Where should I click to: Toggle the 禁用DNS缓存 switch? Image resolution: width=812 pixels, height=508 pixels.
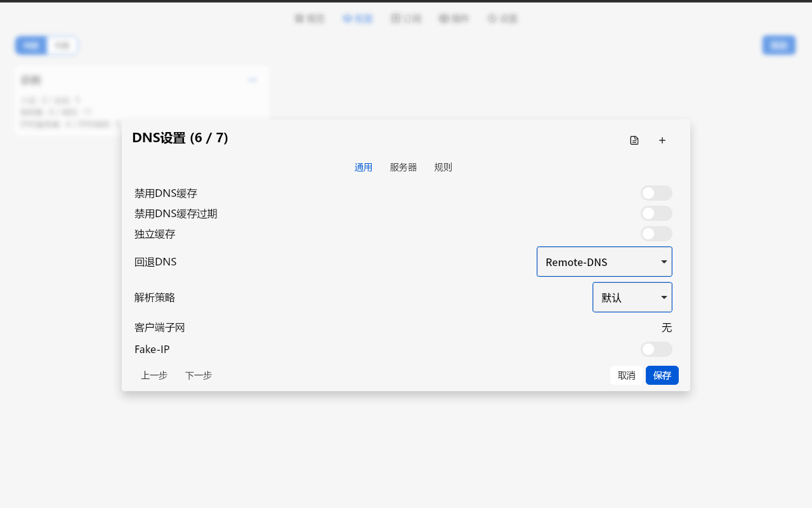coord(657,193)
